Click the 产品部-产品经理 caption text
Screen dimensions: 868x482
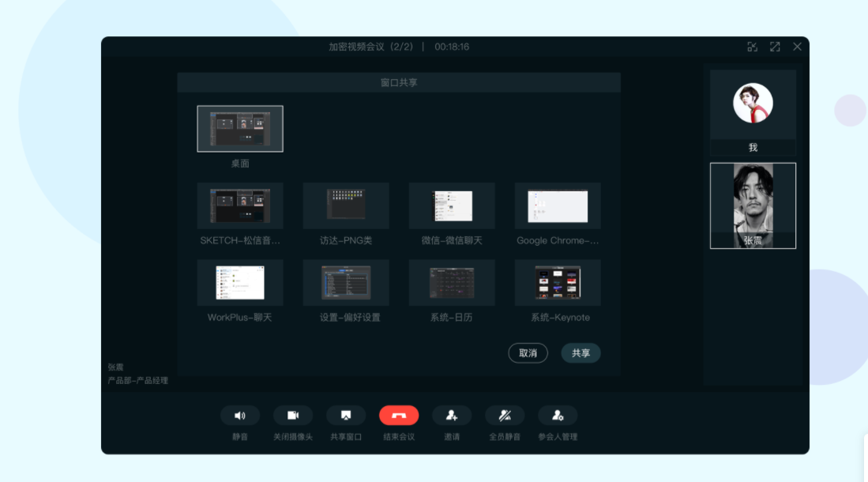pos(138,381)
